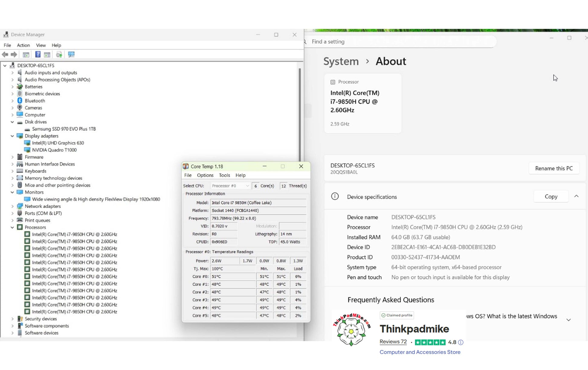Viewport: 588px width, 370px height.
Task: Expand the Windows OS FAQ question chevron
Action: 568,320
